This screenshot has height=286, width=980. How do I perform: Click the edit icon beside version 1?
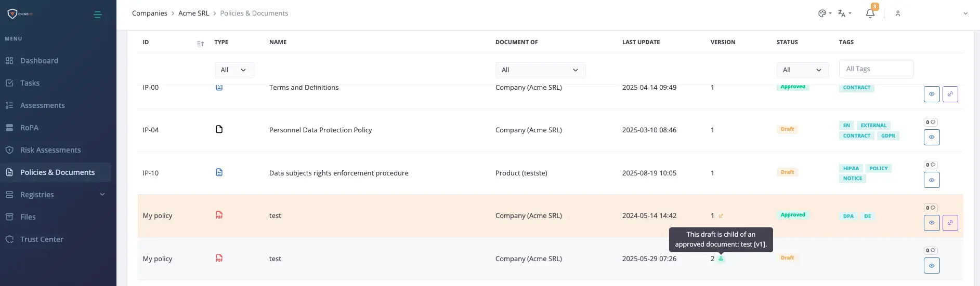[721, 216]
